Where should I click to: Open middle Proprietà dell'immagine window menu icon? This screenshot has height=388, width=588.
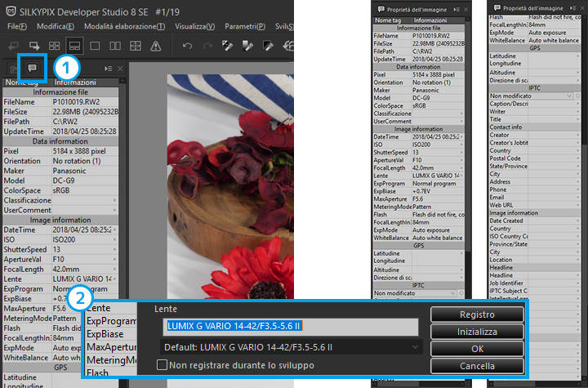point(457,9)
